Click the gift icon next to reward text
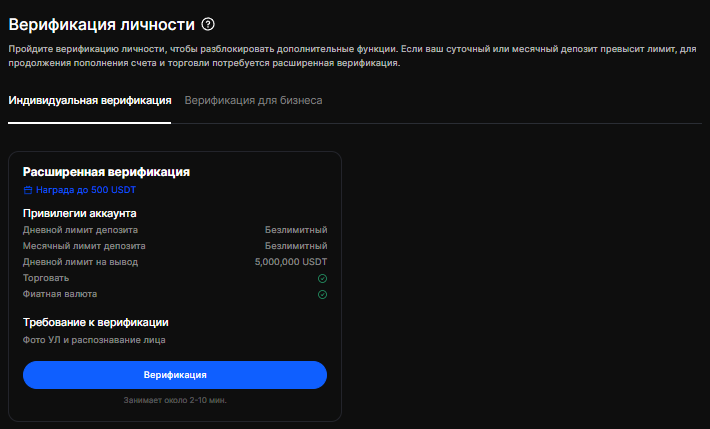 pyautogui.click(x=28, y=190)
